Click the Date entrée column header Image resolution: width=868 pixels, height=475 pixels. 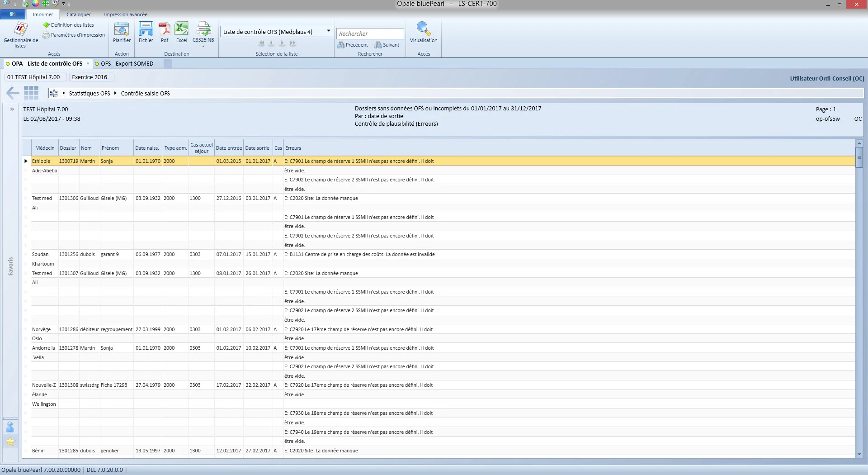(229, 148)
